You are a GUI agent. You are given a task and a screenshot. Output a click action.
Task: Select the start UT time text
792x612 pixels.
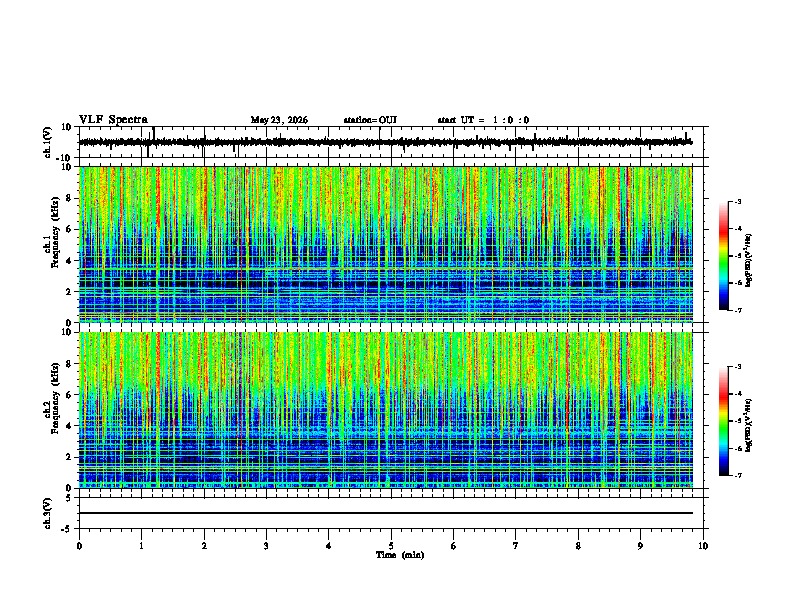pos(483,120)
